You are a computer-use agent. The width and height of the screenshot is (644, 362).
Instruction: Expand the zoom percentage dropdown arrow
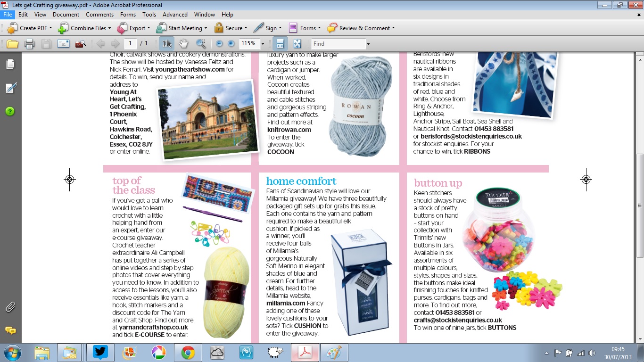[263, 44]
